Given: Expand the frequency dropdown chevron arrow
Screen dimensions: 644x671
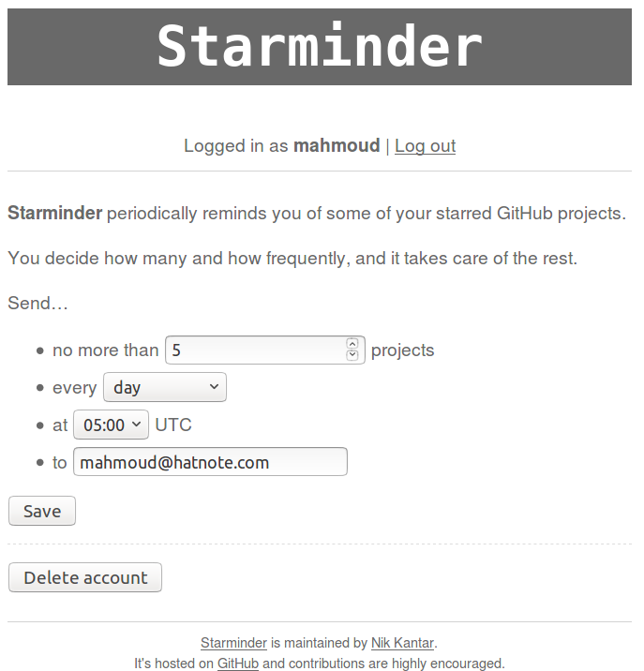Looking at the screenshot, I should pos(214,387).
